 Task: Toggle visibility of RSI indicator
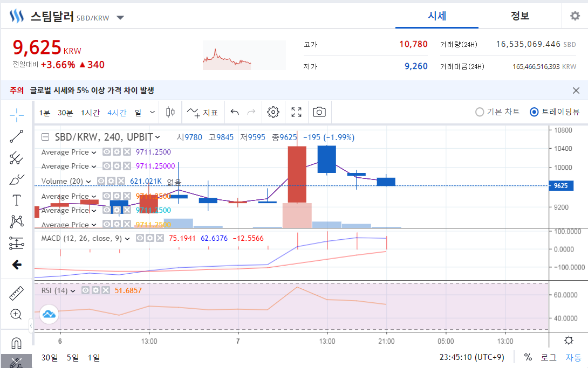pyautogui.click(x=85, y=290)
